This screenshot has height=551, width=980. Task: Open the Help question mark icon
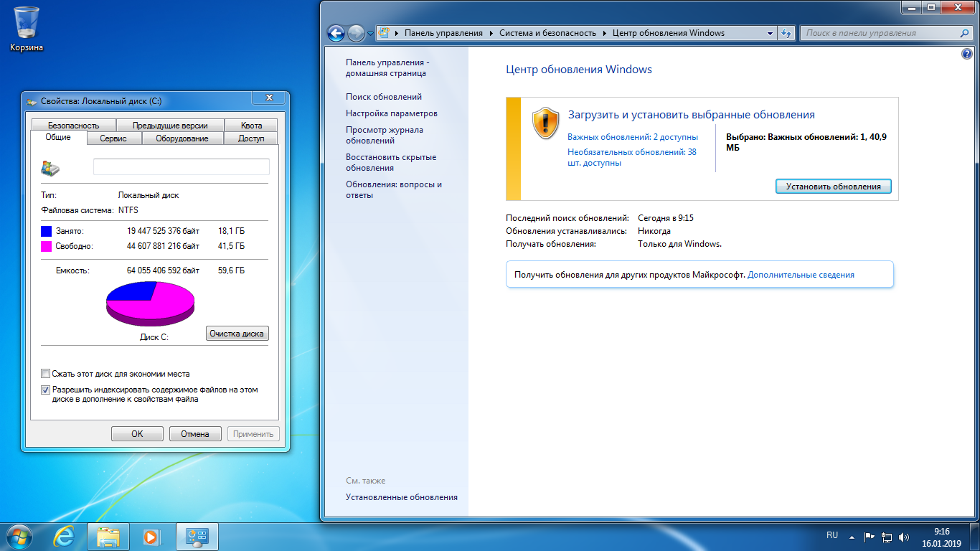click(x=966, y=55)
